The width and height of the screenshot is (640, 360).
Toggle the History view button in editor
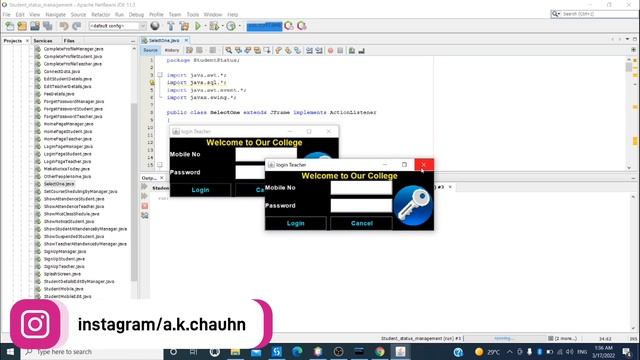[171, 50]
